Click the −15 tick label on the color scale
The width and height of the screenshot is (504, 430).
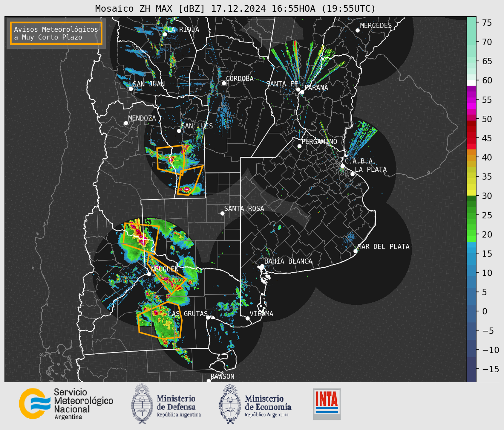[490, 369]
